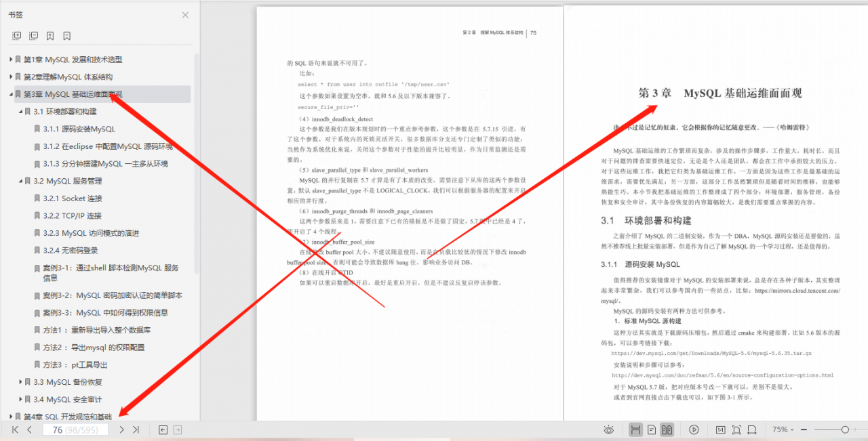
Task: Open bookmark 3.1.1 源码安装MySQL
Action: (79, 129)
